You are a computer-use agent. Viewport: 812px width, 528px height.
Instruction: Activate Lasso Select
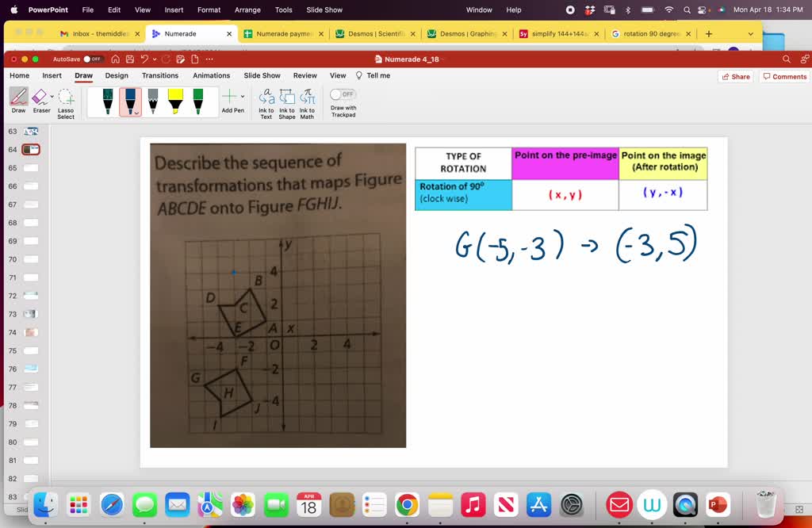(x=66, y=98)
